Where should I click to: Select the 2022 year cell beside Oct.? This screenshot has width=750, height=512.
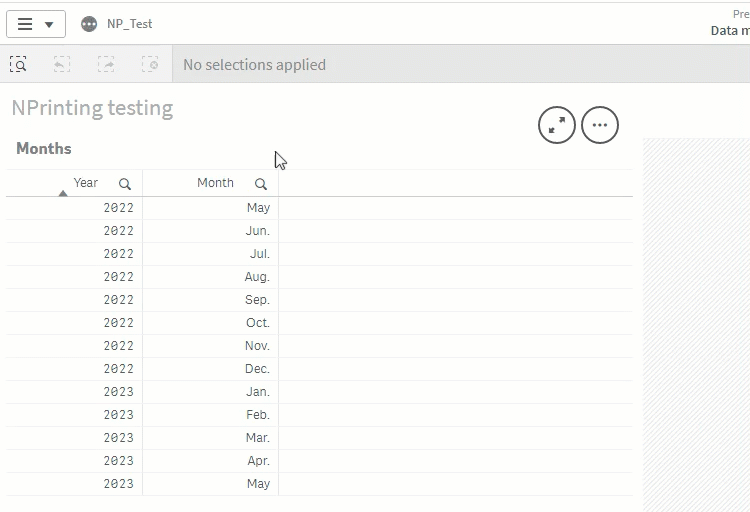tap(118, 323)
